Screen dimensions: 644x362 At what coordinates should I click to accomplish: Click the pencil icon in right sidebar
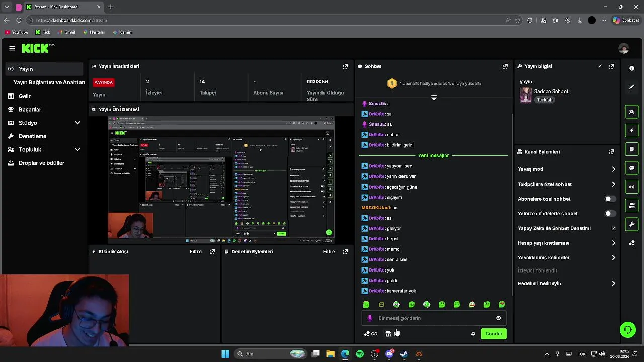pyautogui.click(x=632, y=87)
